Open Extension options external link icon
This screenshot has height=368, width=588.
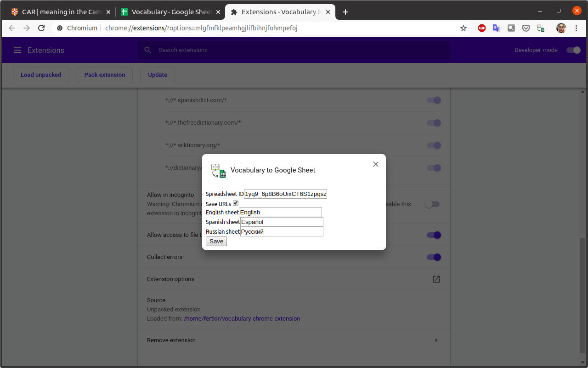pos(436,279)
